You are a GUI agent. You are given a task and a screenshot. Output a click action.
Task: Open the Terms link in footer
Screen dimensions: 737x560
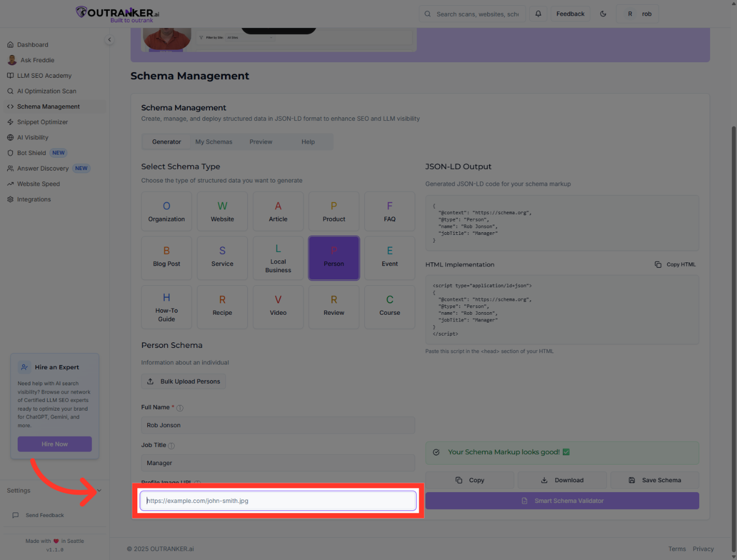coord(677,549)
